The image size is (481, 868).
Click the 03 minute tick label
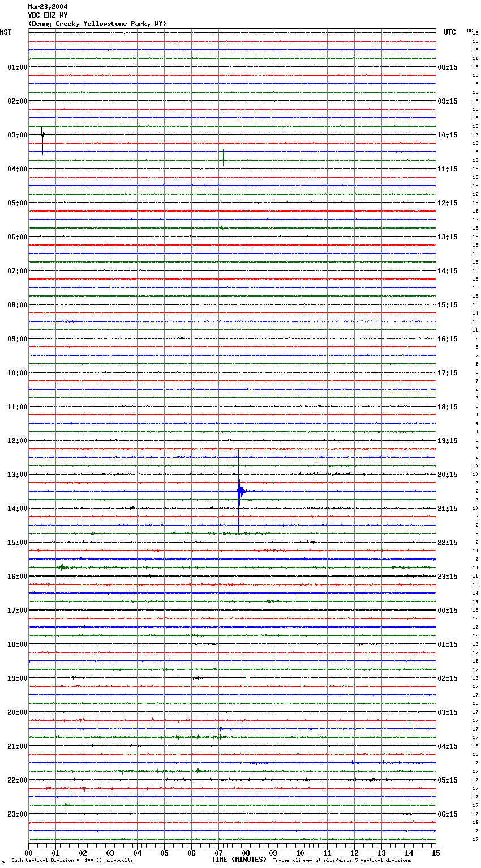pyautogui.click(x=110, y=853)
